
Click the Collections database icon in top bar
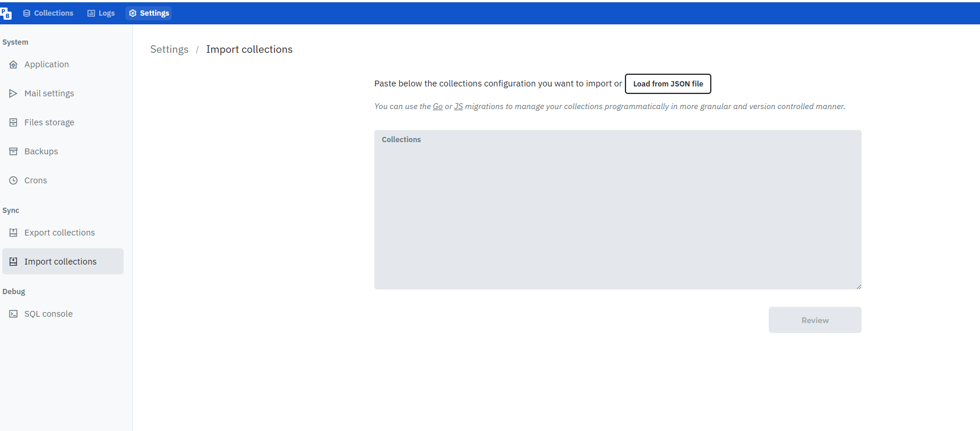[27, 13]
